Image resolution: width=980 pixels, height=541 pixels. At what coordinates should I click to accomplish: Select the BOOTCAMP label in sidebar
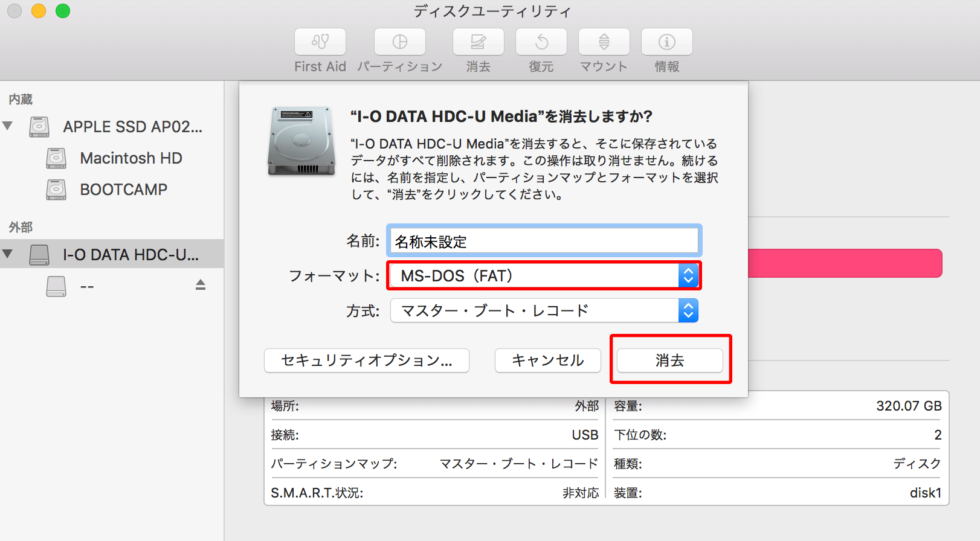[x=124, y=190]
